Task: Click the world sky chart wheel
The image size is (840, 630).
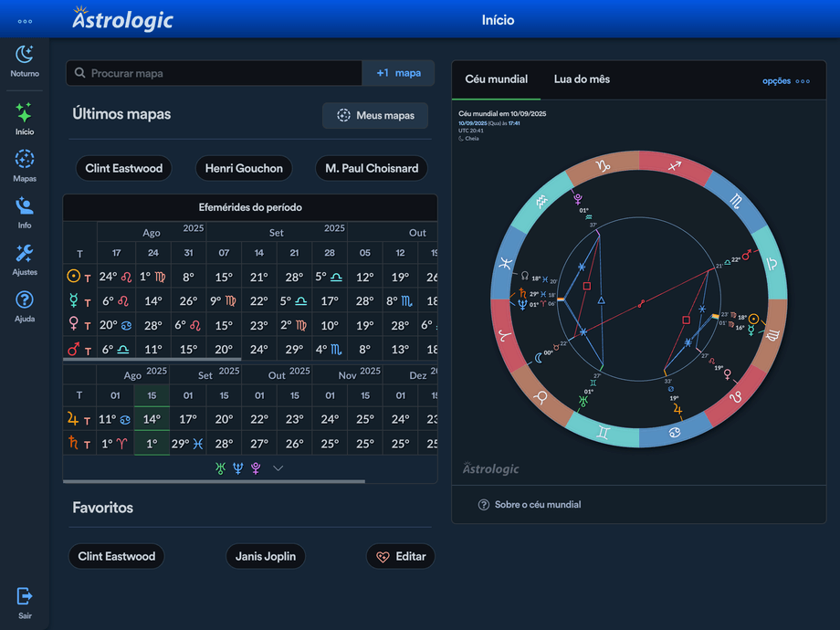Action: point(639,299)
